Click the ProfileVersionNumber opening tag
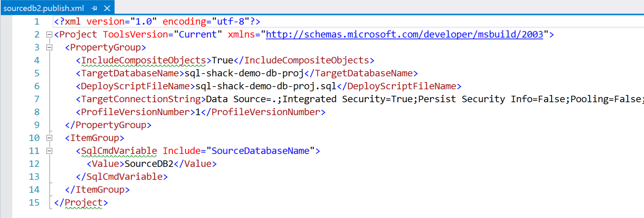 coord(135,112)
